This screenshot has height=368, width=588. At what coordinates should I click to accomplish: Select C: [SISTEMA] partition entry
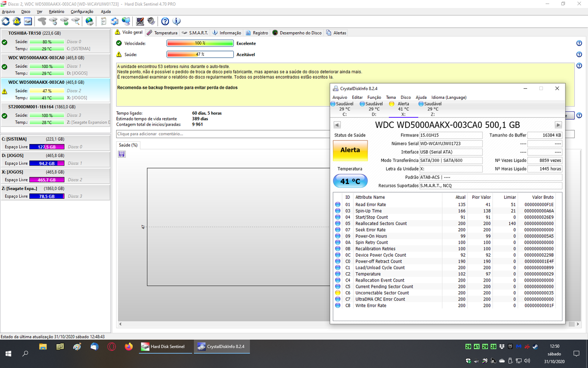click(x=56, y=143)
